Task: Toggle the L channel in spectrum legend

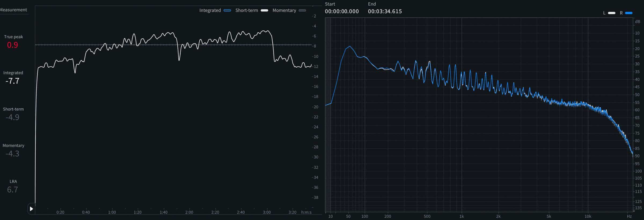Action: point(612,13)
